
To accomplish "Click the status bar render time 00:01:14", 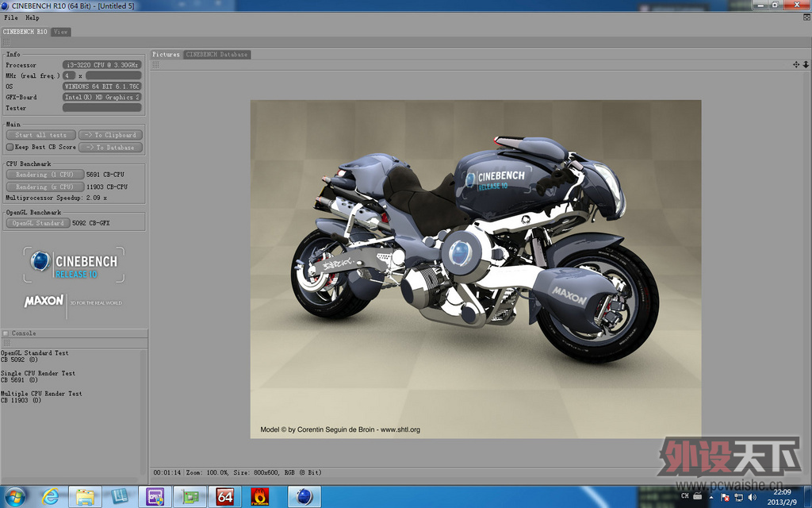I will click(x=167, y=473).
